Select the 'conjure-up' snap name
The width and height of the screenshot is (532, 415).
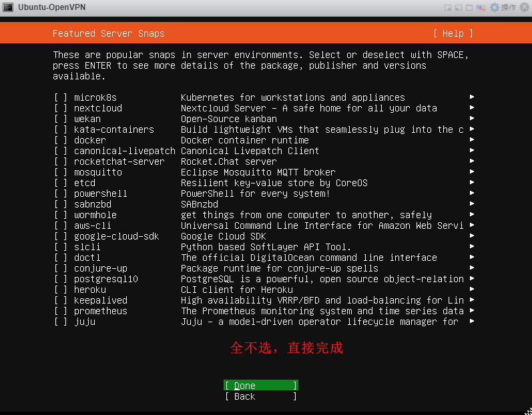101,268
